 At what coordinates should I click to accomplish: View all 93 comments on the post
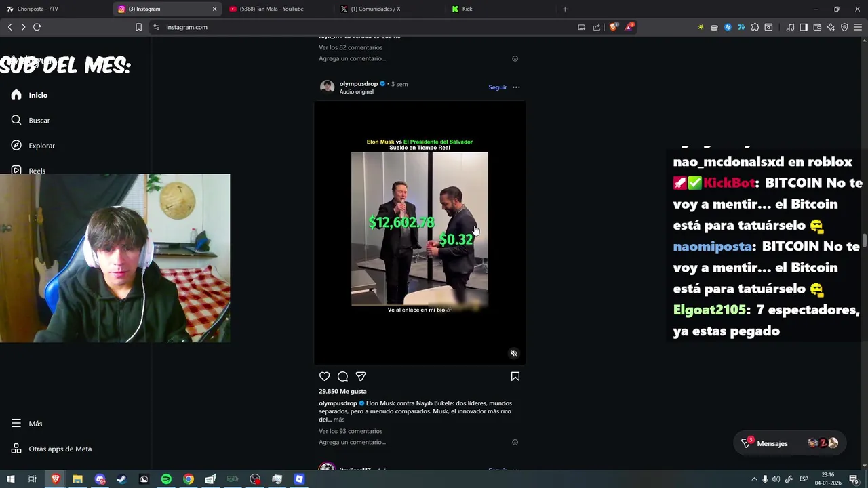(x=351, y=431)
